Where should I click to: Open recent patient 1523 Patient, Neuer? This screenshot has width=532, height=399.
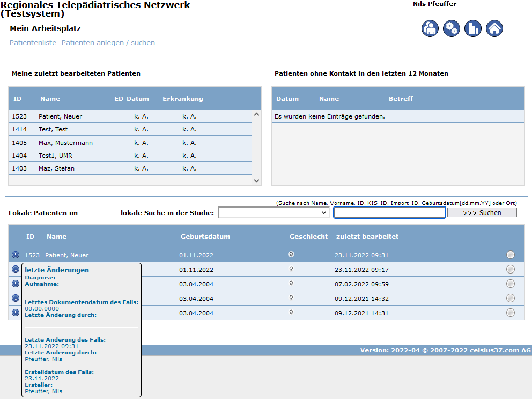[x=130, y=116]
